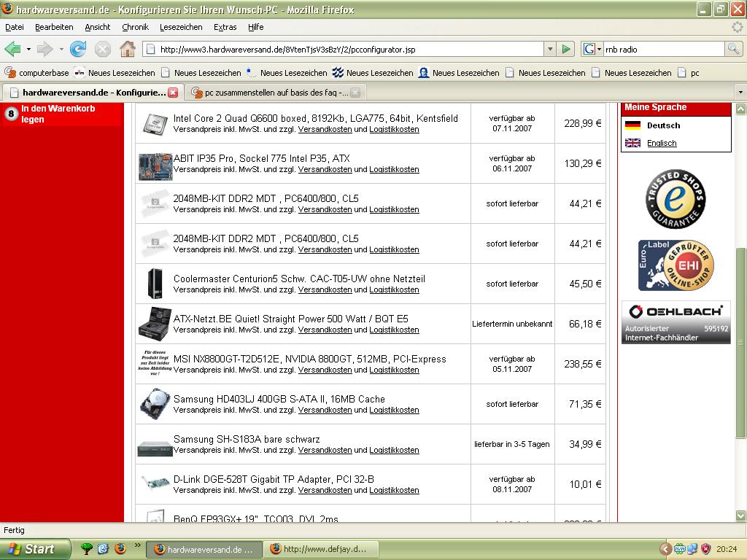Click the Windows Start button
This screenshot has width=747, height=560.
point(36,549)
